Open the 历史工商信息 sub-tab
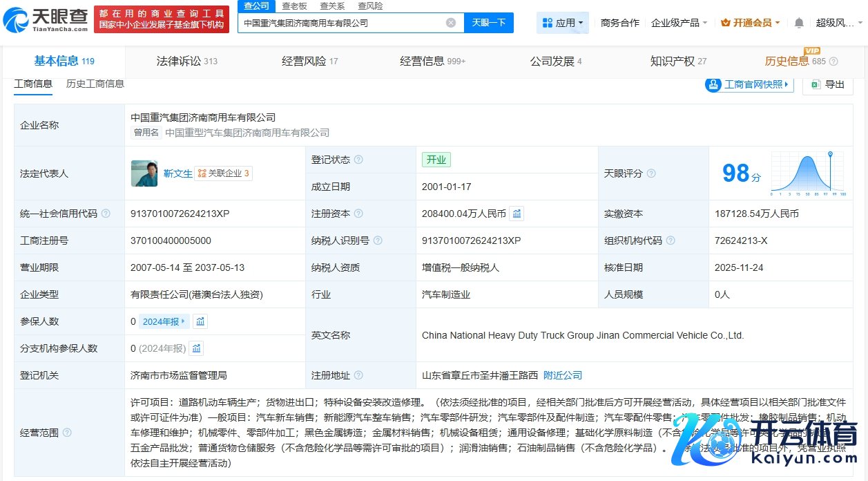 point(95,84)
